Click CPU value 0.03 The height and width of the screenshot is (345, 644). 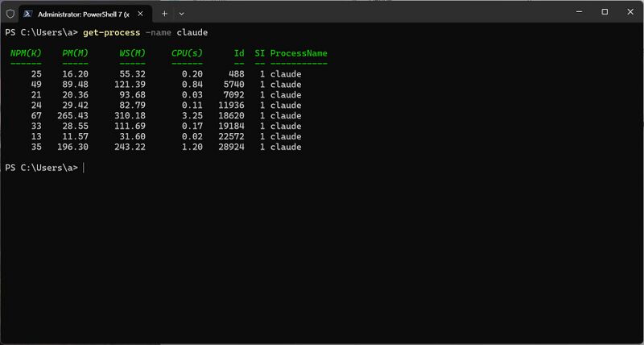coord(192,95)
